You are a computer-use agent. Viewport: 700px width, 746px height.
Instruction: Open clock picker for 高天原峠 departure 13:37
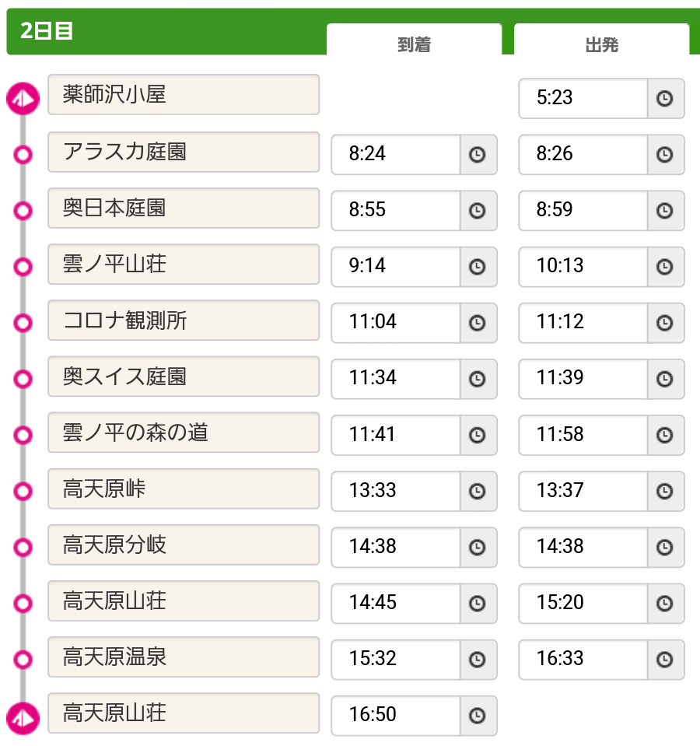point(665,491)
